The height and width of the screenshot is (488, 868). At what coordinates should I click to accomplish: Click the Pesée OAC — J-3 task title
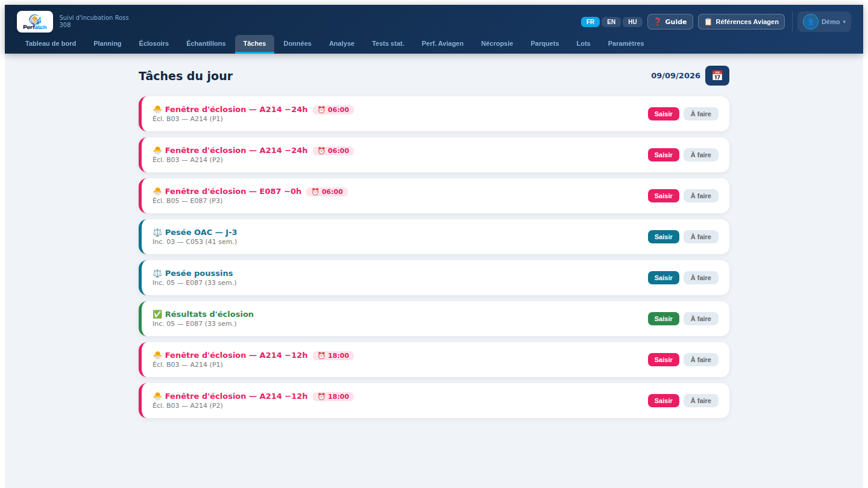coord(201,233)
